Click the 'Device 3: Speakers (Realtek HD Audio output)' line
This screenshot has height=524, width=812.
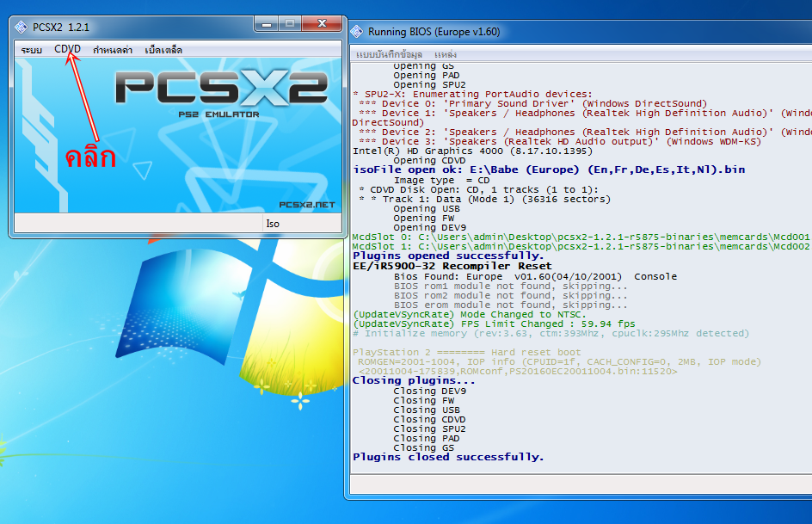pyautogui.click(x=560, y=141)
